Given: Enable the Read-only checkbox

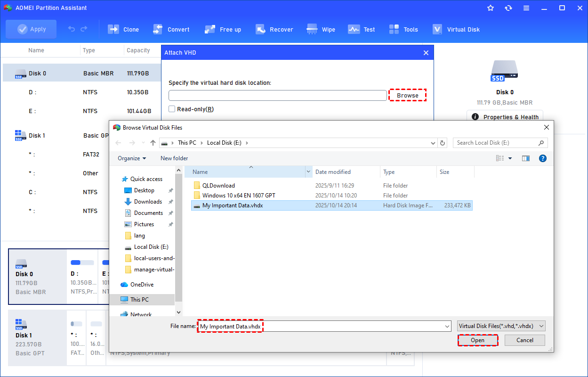Looking at the screenshot, I should pyautogui.click(x=172, y=109).
